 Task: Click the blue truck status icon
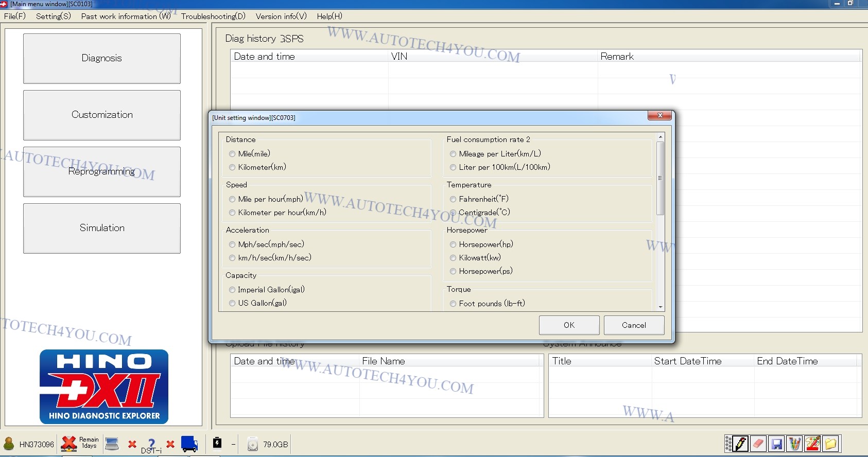point(189,444)
